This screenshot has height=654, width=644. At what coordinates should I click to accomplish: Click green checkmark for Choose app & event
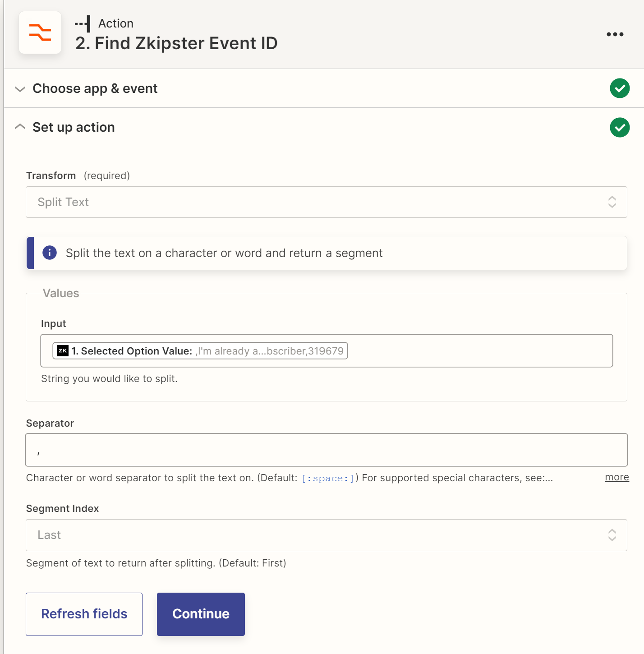point(620,88)
